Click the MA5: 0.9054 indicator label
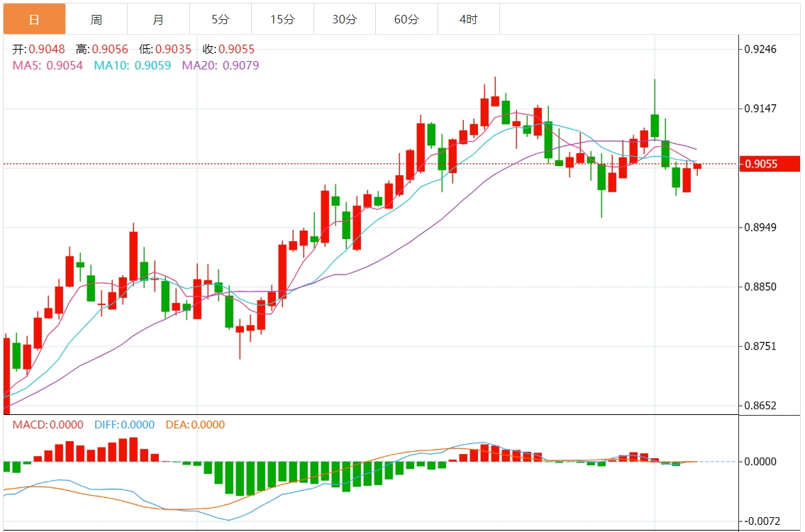Screen dimensions: 805x532 coord(48,65)
